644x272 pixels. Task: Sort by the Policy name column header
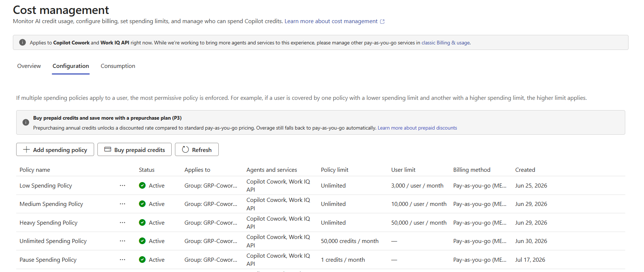pos(35,170)
